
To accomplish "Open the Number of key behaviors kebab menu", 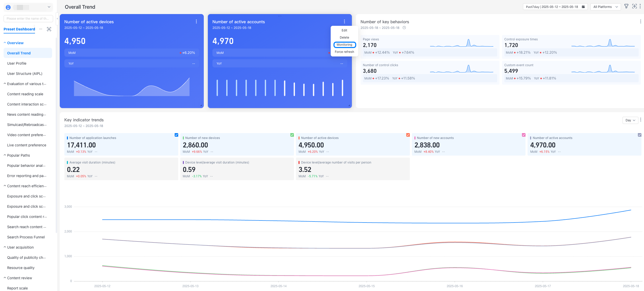I will coord(640,22).
